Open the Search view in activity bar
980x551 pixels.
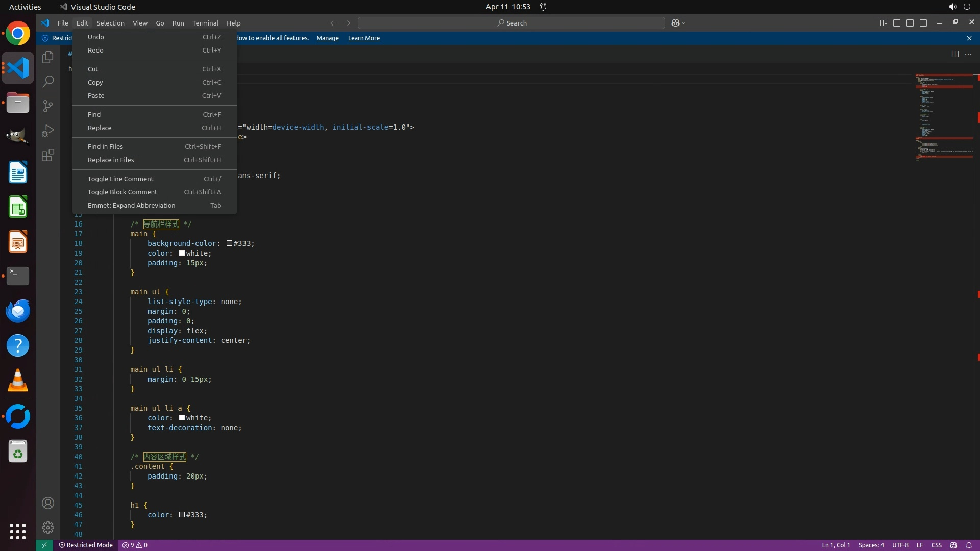point(48,82)
